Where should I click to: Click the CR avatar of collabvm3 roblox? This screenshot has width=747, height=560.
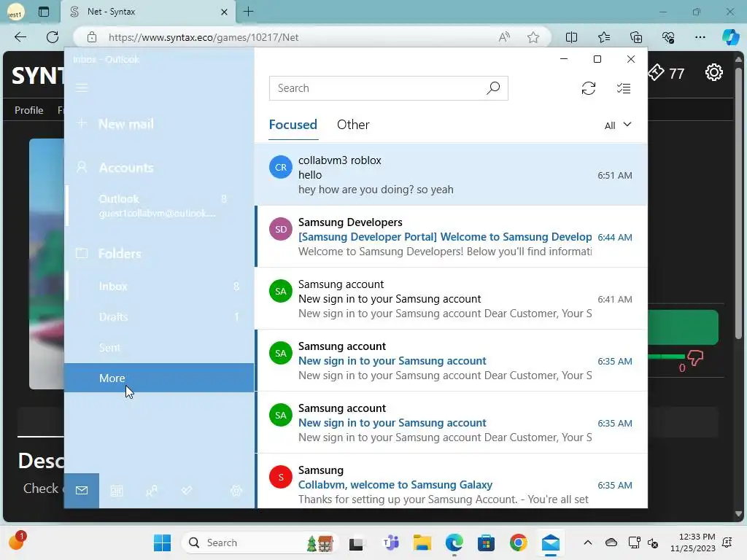pos(281,167)
